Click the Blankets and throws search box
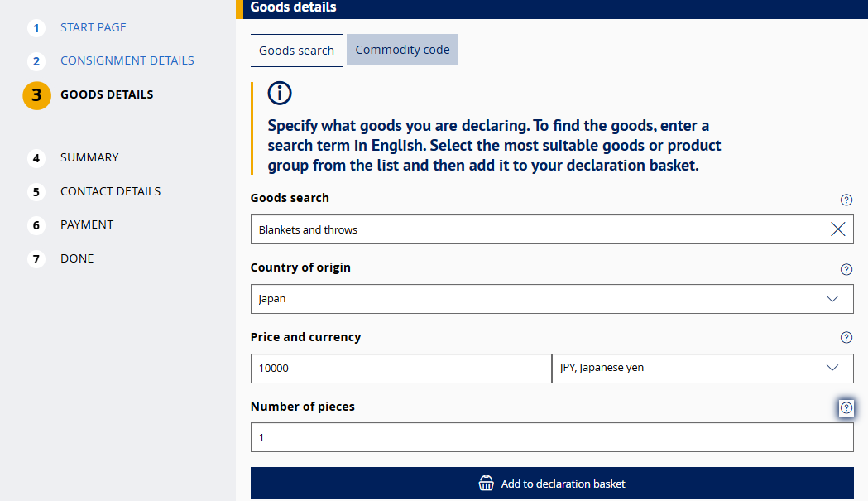Image resolution: width=868 pixels, height=501 pixels. (538, 230)
